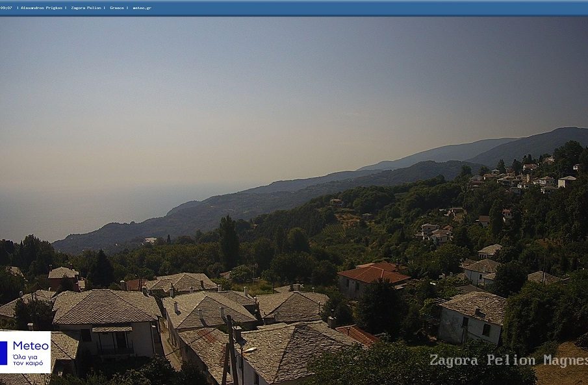Viewport: 588px width, 385px height.
Task: Click the Greece label in header
Action: coord(117,8)
